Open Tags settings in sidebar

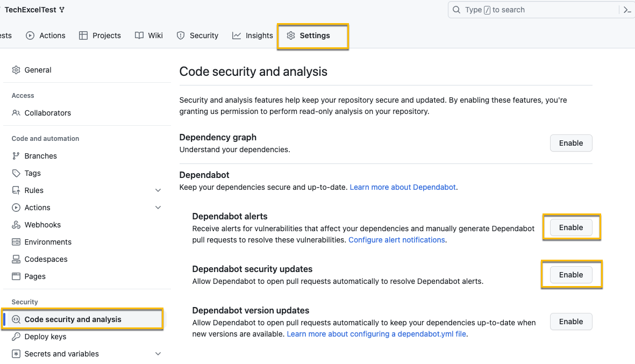(32, 173)
